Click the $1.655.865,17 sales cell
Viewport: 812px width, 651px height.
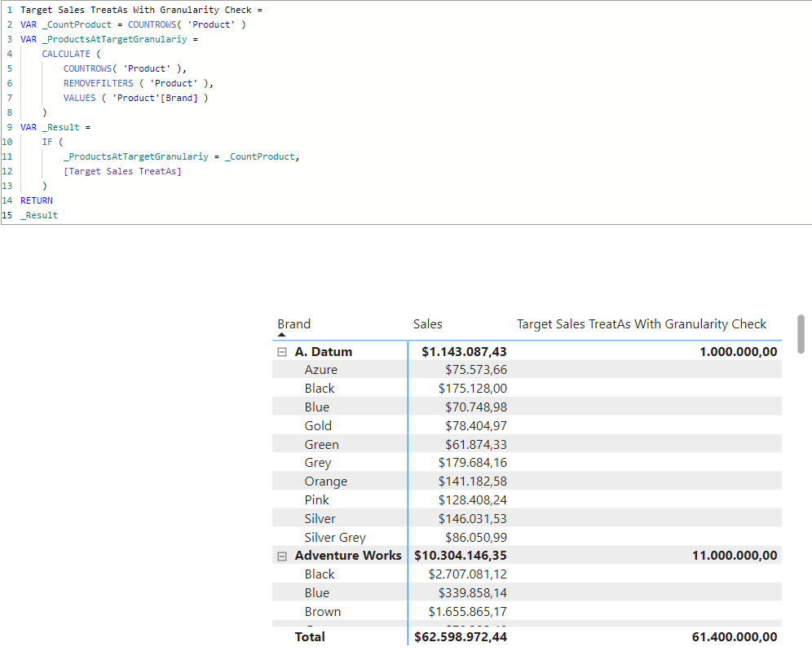click(468, 612)
